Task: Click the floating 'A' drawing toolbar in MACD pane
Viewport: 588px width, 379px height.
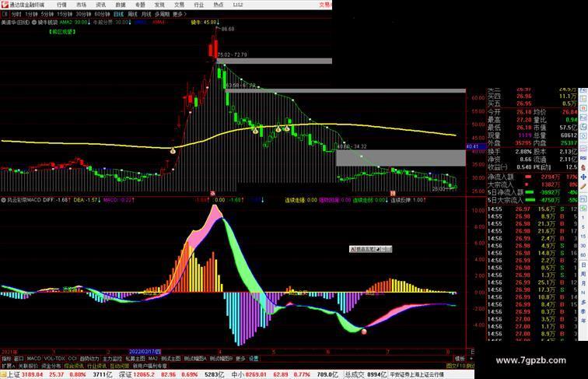Action: [370, 249]
